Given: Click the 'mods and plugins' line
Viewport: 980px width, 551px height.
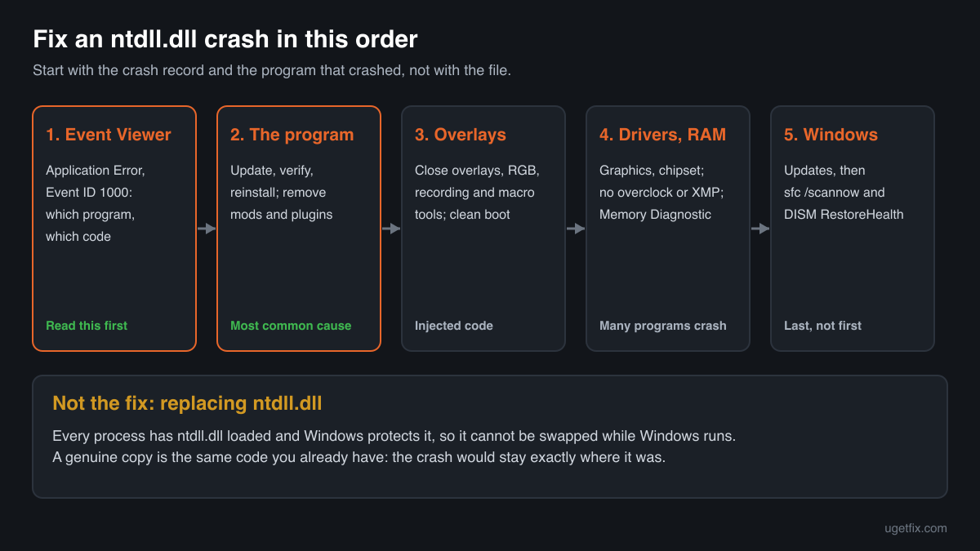Looking at the screenshot, I should tap(281, 215).
